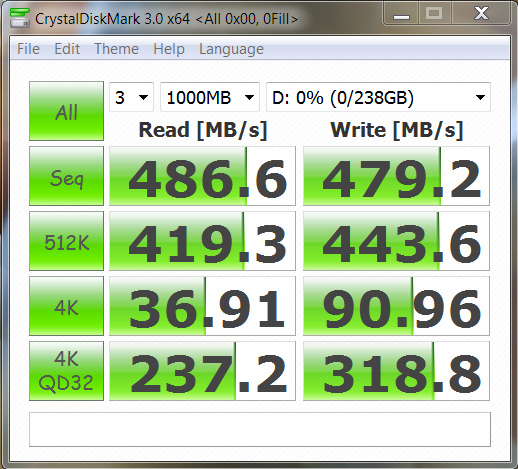518x469 pixels.
Task: Click the empty comment text field at bottom
Action: [260, 429]
